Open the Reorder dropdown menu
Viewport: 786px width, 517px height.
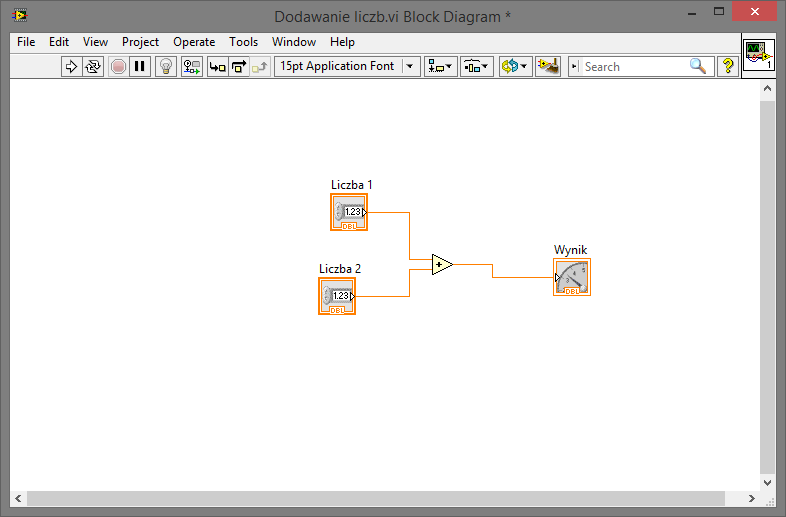point(514,67)
